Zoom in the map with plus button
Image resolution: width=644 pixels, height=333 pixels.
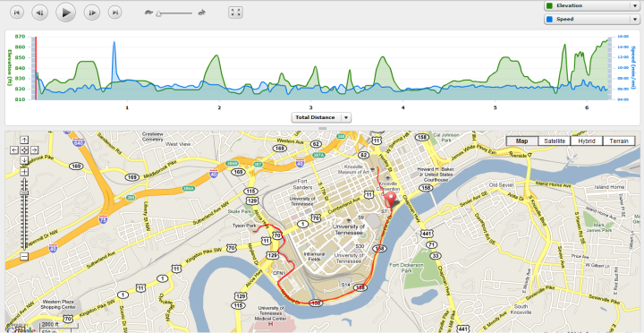(24, 172)
